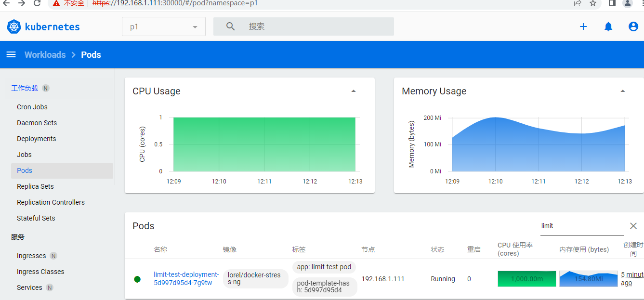644x300 pixels.
Task: Click the lorel/docker-stress-ng image chip
Action: pos(255,279)
